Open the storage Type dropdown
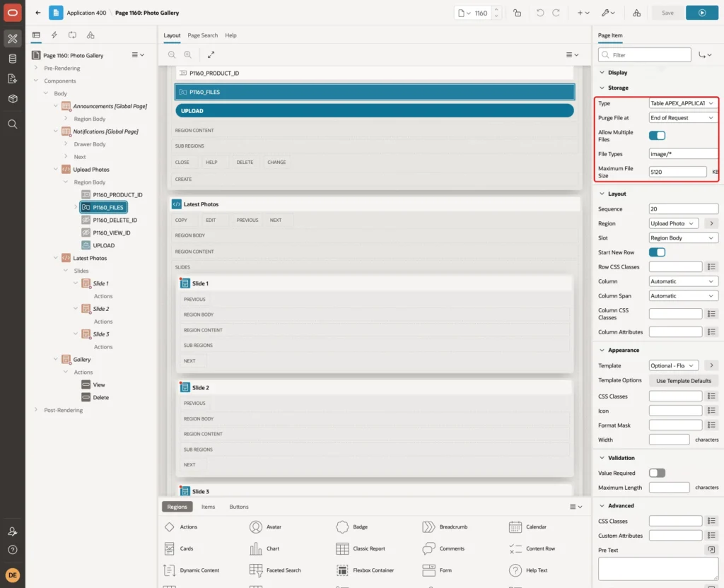The width and height of the screenshot is (724, 588). click(x=683, y=103)
